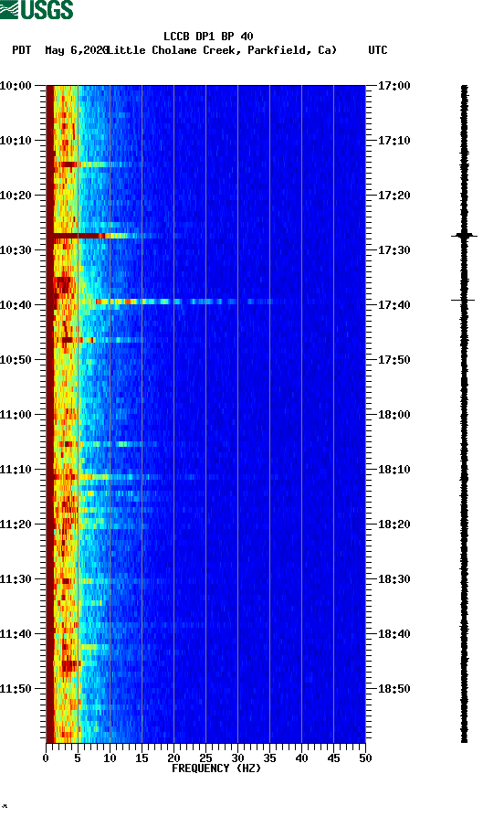This screenshot has width=504, height=816.
Task: Click the 18:50 UTC time label
Action: [394, 689]
